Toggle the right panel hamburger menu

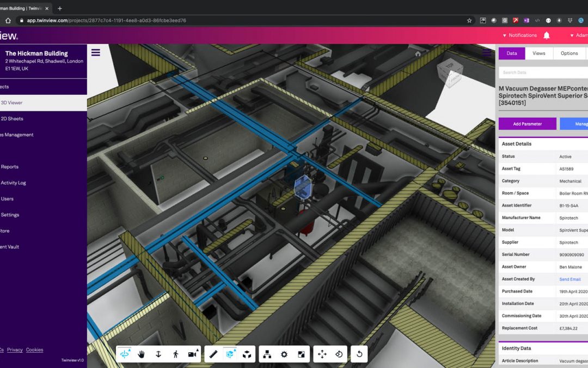(x=487, y=52)
